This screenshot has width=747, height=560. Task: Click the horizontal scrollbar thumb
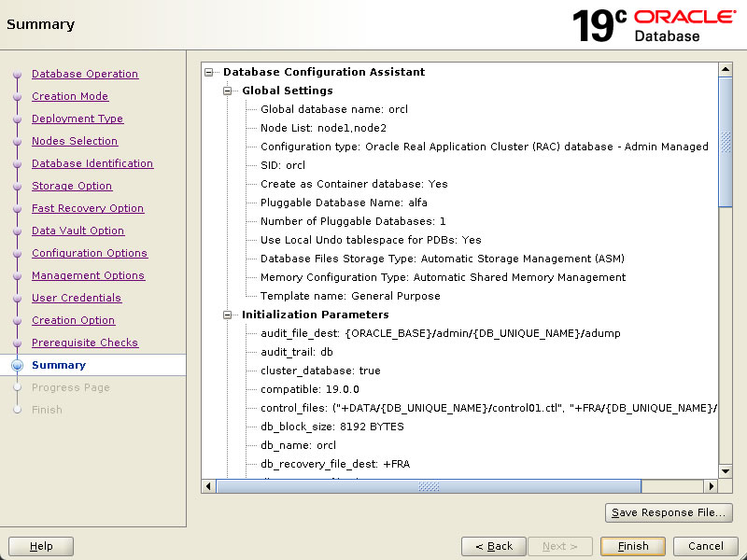click(429, 486)
